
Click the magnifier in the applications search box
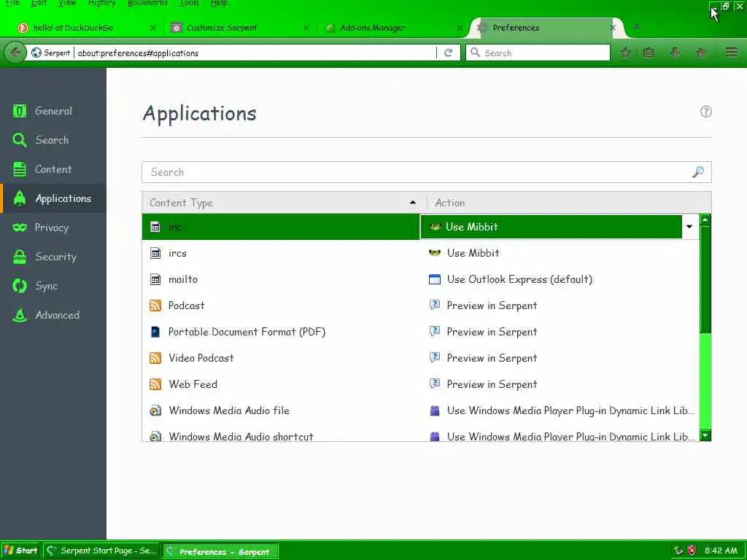pyautogui.click(x=698, y=172)
